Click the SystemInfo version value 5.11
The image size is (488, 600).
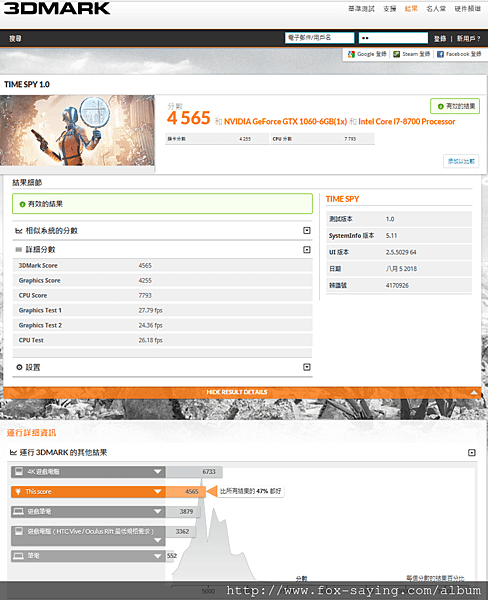(391, 236)
